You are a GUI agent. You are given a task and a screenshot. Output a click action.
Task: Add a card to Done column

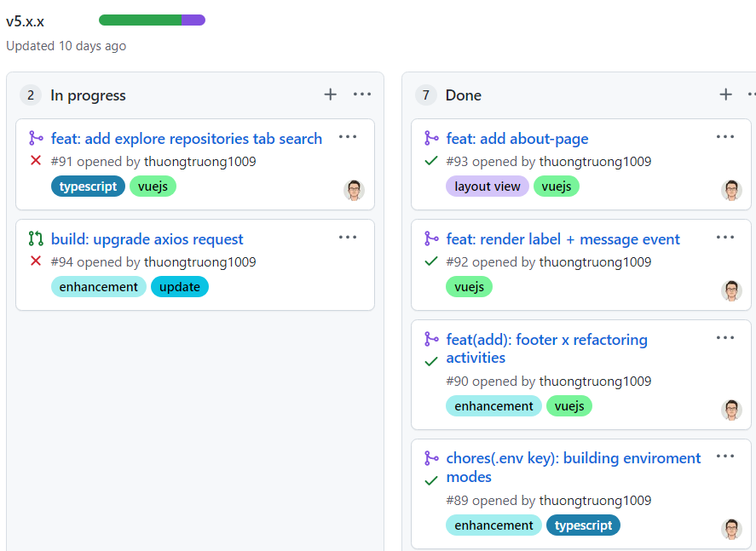(725, 95)
